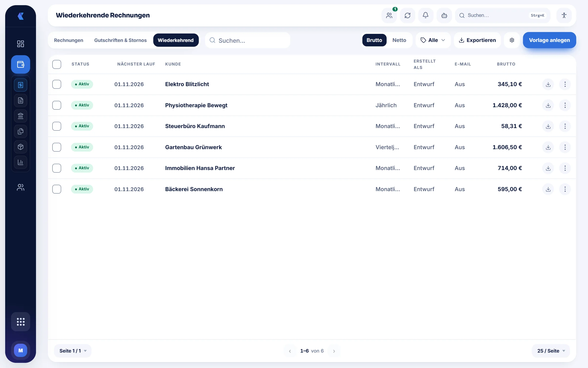Check the Steuerbüro Kaufmann row checkbox
The image size is (588, 368).
coord(57,126)
